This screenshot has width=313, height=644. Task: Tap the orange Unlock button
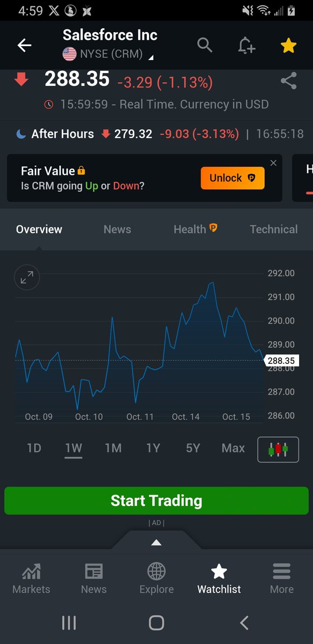[233, 178]
